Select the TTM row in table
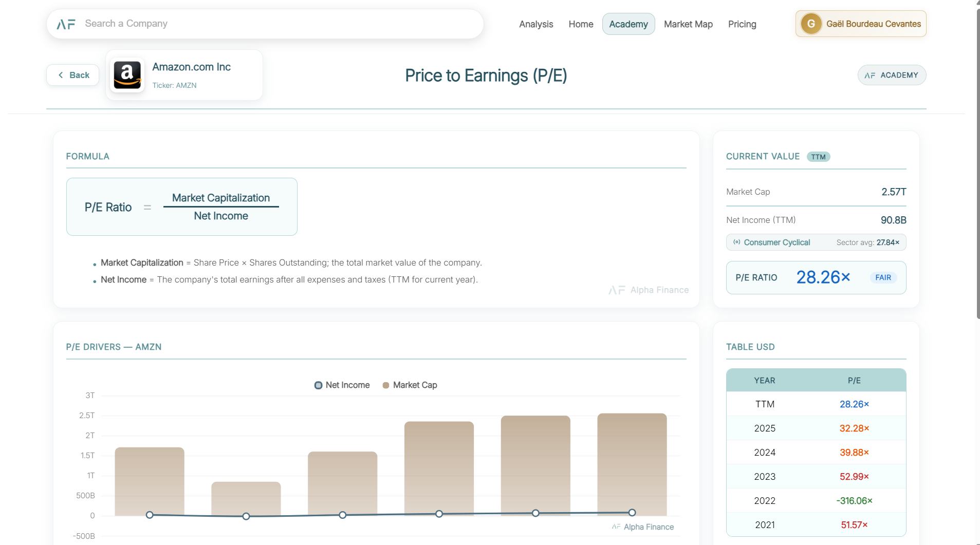Screen dimensions: 980x545 pos(816,404)
